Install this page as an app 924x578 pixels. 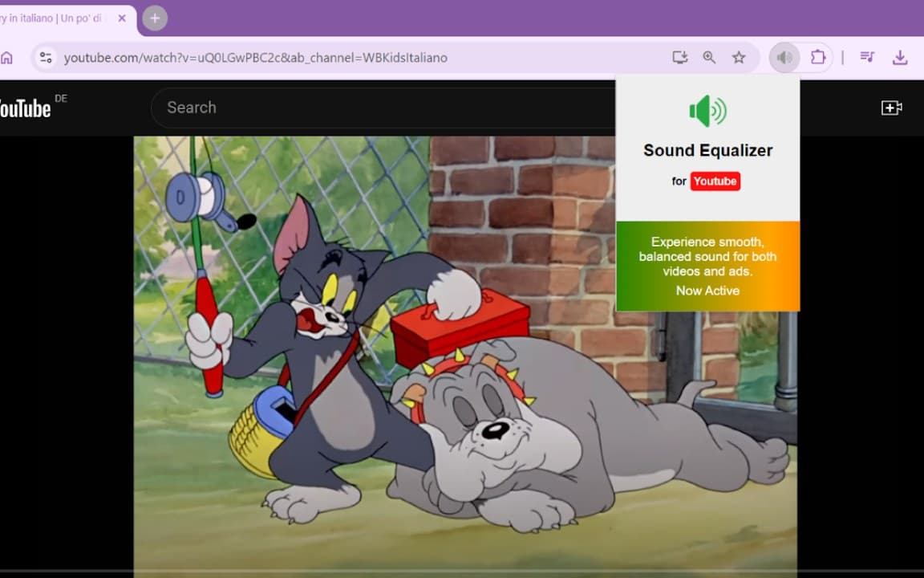[680, 57]
